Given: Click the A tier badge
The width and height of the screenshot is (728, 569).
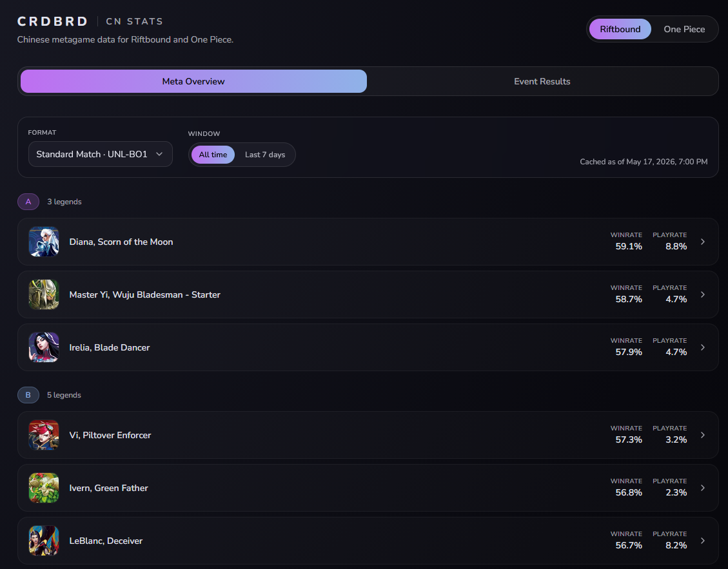Looking at the screenshot, I should (x=28, y=202).
